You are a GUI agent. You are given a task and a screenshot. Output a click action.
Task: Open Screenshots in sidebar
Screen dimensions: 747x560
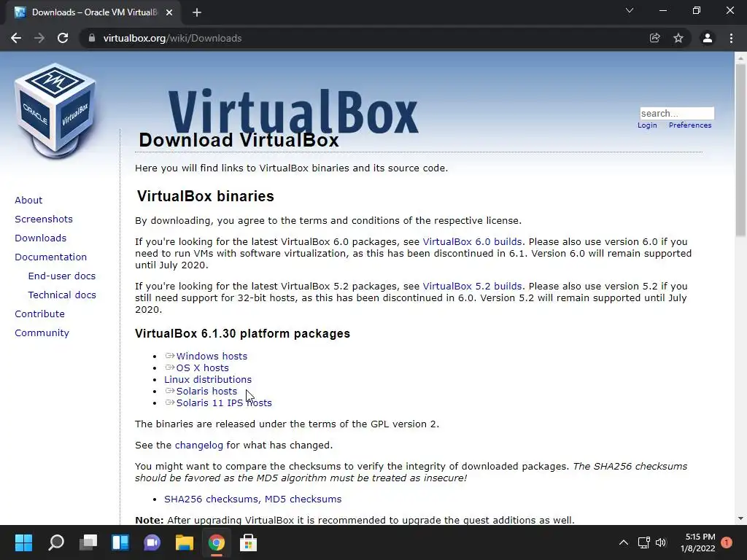tap(44, 219)
